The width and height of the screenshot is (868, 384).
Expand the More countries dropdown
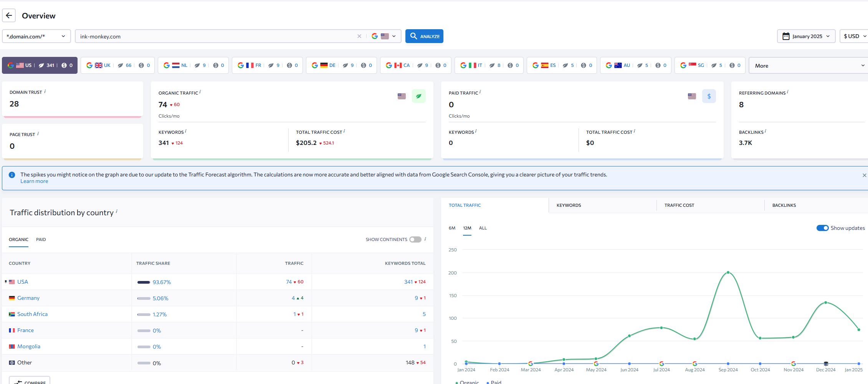pyautogui.click(x=808, y=65)
